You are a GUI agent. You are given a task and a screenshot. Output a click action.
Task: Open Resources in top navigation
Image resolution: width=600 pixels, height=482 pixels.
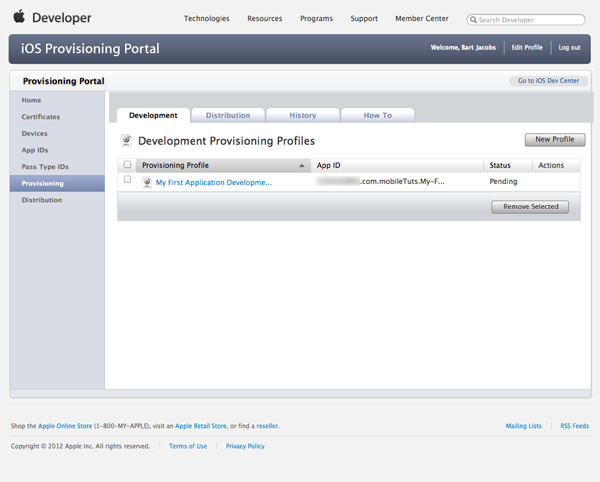(264, 18)
